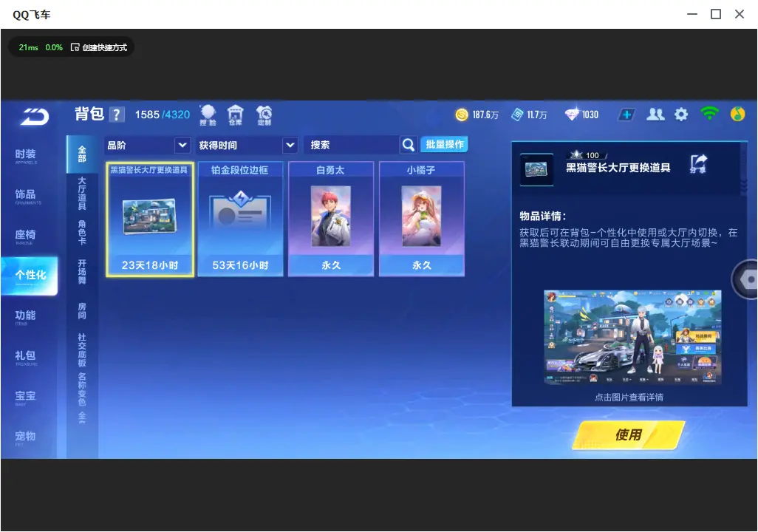758x532 pixels.
Task: Maximize the QQ飞车 window
Action: [x=716, y=14]
